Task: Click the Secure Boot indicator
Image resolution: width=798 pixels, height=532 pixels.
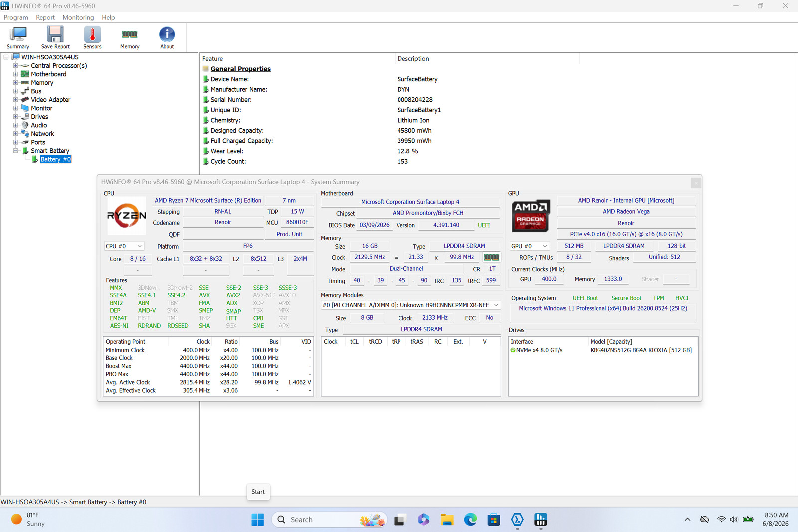Action: (x=627, y=298)
